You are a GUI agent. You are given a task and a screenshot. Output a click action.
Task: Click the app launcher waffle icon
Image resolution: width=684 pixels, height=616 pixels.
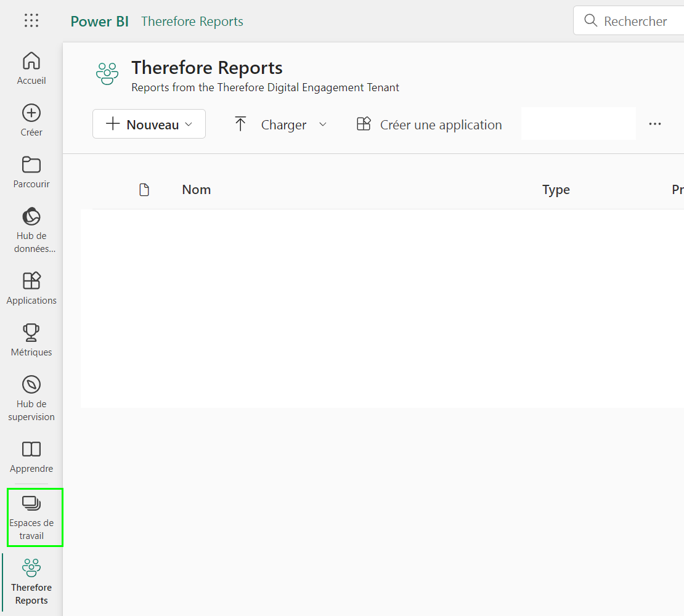[31, 20]
